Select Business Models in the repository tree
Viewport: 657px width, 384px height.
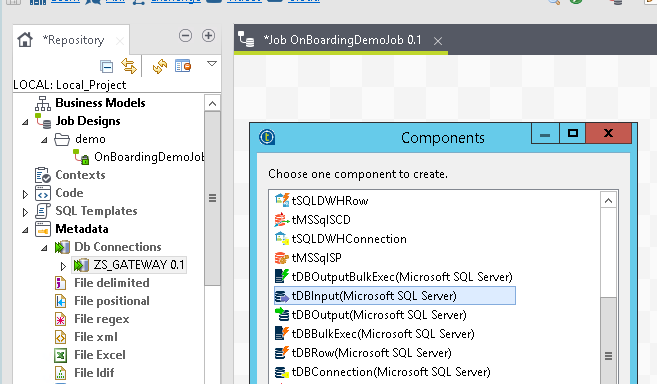[x=100, y=103]
